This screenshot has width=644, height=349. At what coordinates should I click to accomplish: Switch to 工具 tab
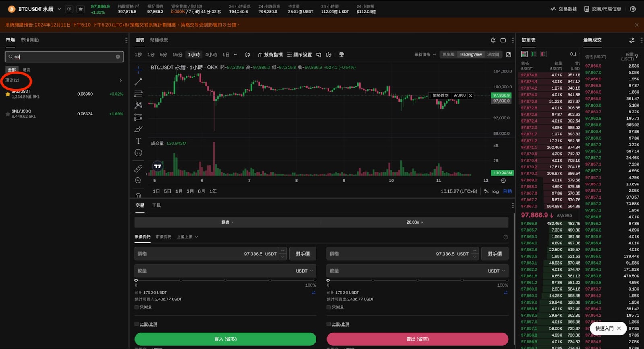(156, 205)
